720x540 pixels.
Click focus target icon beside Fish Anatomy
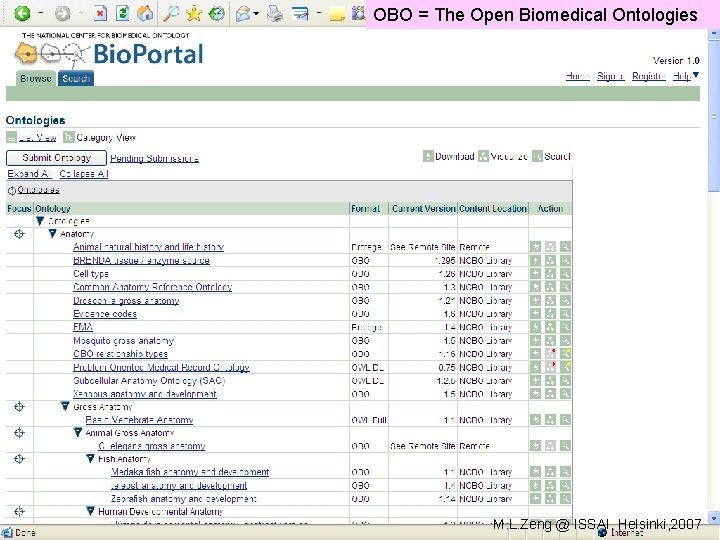tap(19, 459)
